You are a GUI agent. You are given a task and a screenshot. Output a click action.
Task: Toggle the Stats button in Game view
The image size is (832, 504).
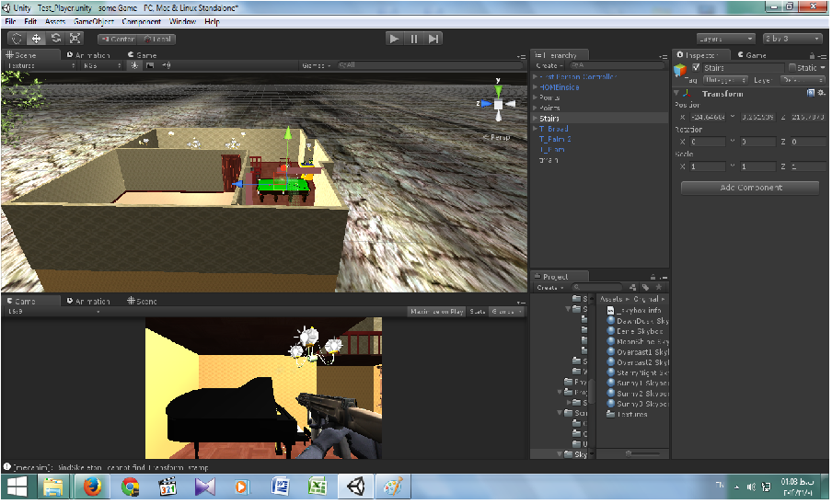point(478,312)
